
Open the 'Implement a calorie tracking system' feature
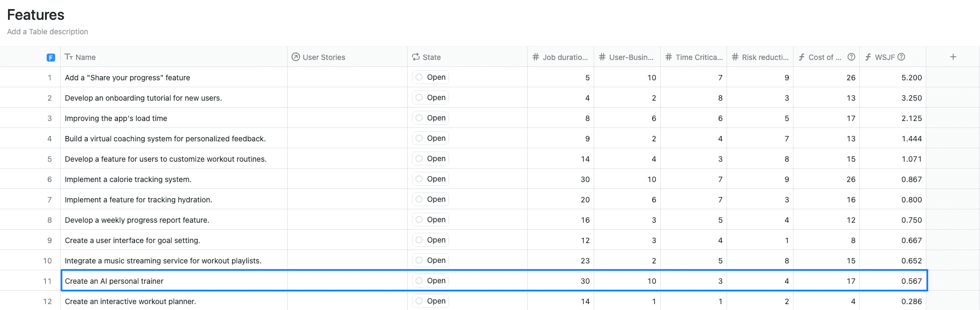(128, 179)
